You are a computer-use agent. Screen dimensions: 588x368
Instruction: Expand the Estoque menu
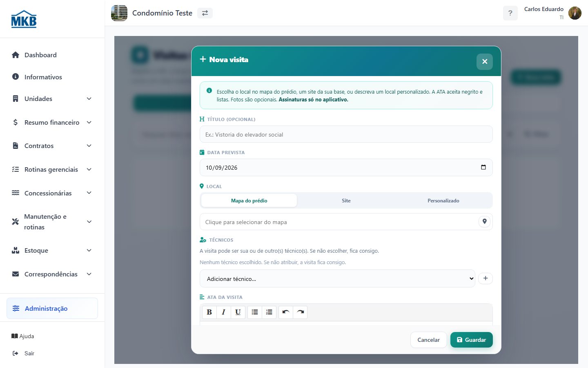pos(52,250)
